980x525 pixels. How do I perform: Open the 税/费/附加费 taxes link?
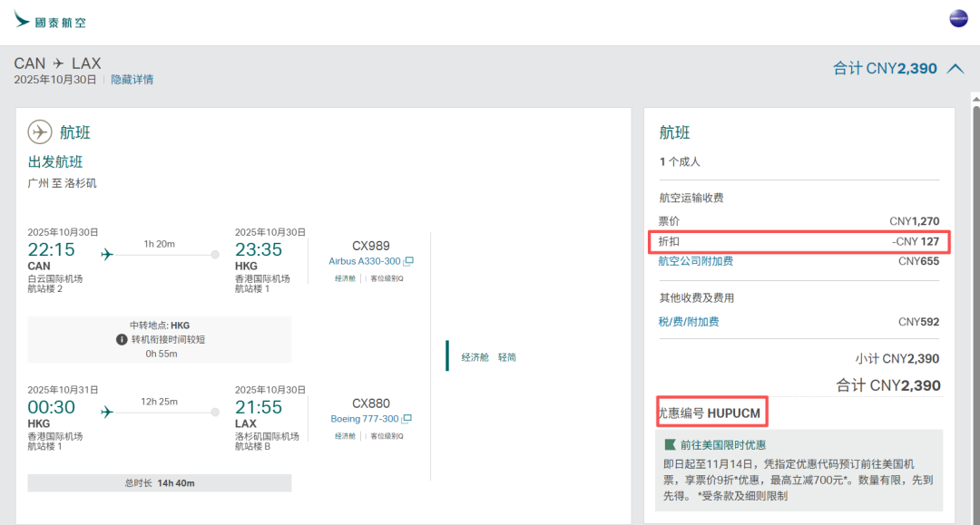point(689,322)
